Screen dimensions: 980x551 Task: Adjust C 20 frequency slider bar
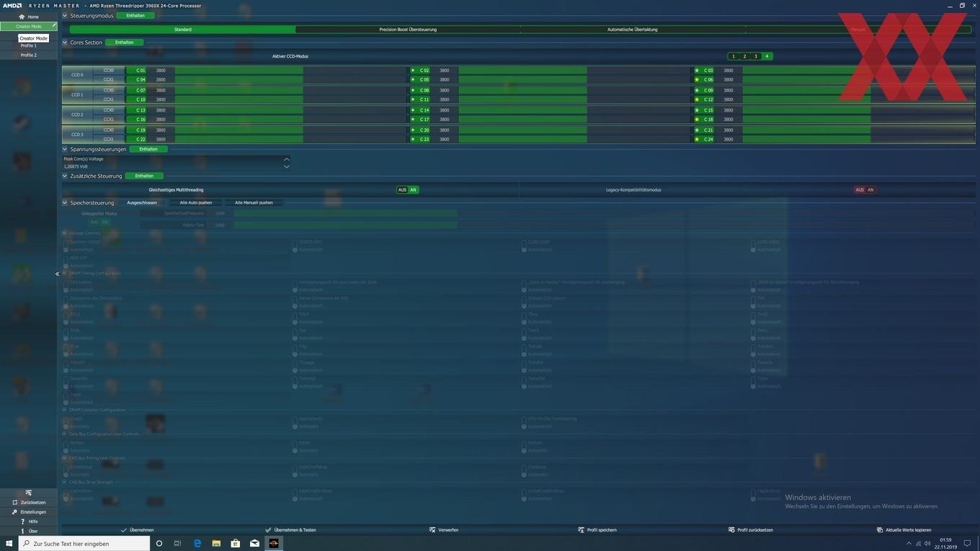(x=574, y=130)
